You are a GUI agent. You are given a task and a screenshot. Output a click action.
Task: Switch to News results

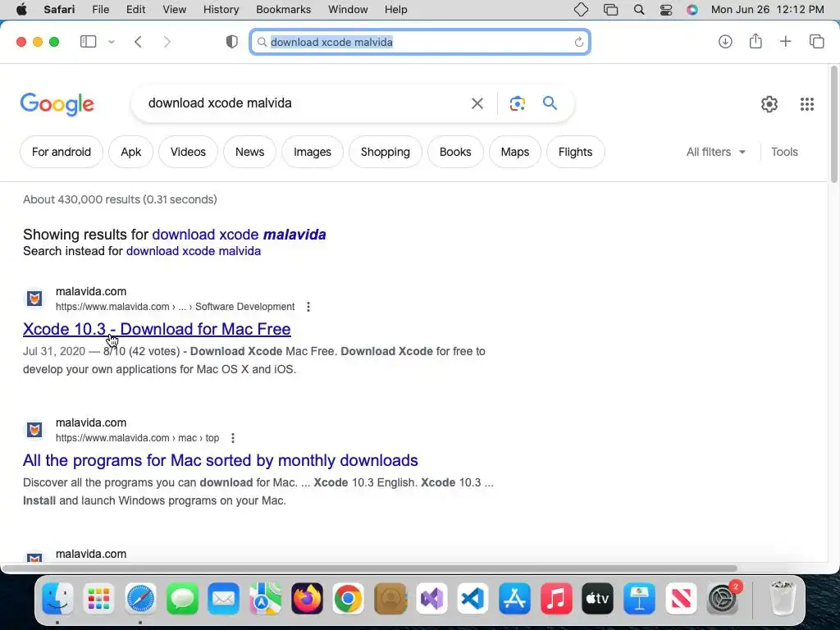249,152
